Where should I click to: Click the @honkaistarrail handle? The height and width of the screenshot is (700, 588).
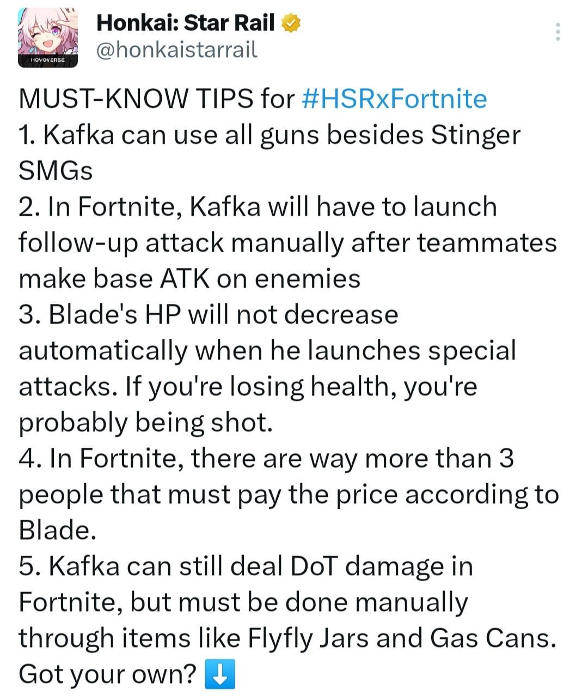point(176,50)
